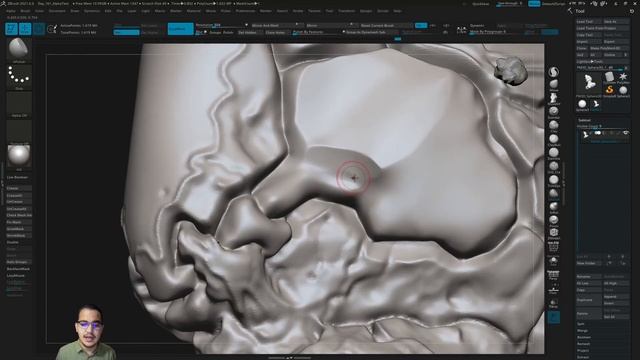Image resolution: width=640 pixels, height=360 pixels.
Task: Click the symmetry icon near Dynamic
Action: click(x=462, y=29)
